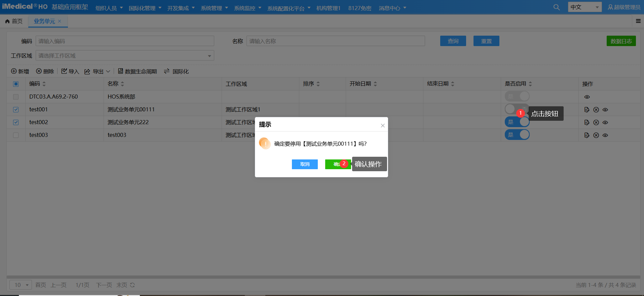Click the 导出 export toolbar item
Image resolution: width=644 pixels, height=296 pixels.
94,71
